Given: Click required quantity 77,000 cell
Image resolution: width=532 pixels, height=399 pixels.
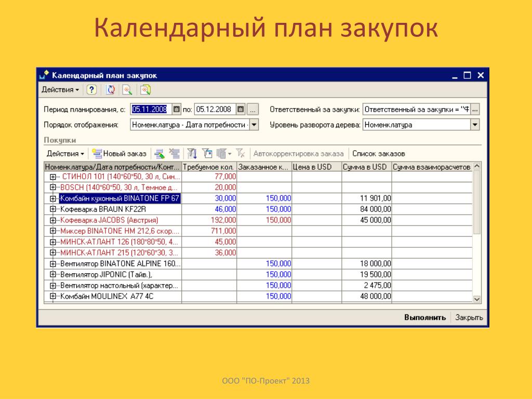Looking at the screenshot, I should [x=209, y=177].
